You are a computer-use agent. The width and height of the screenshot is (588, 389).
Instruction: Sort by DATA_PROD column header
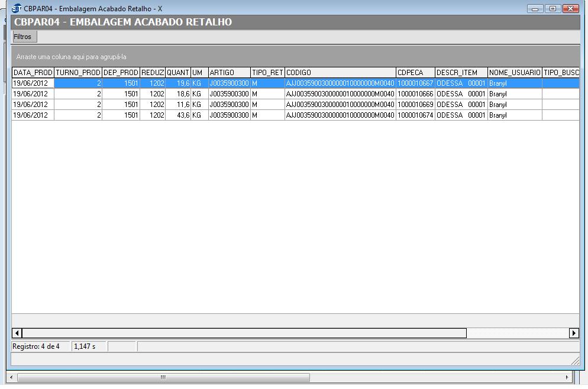tap(33, 73)
